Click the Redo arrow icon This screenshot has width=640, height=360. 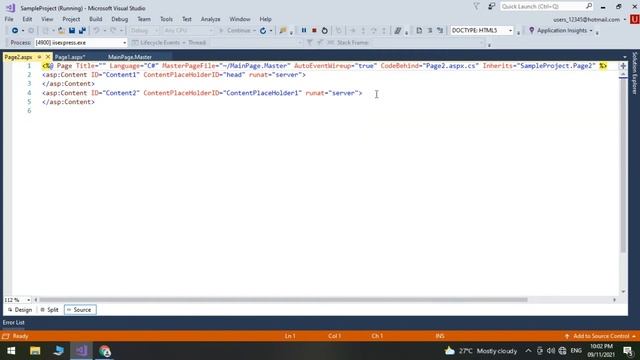pos(113,31)
